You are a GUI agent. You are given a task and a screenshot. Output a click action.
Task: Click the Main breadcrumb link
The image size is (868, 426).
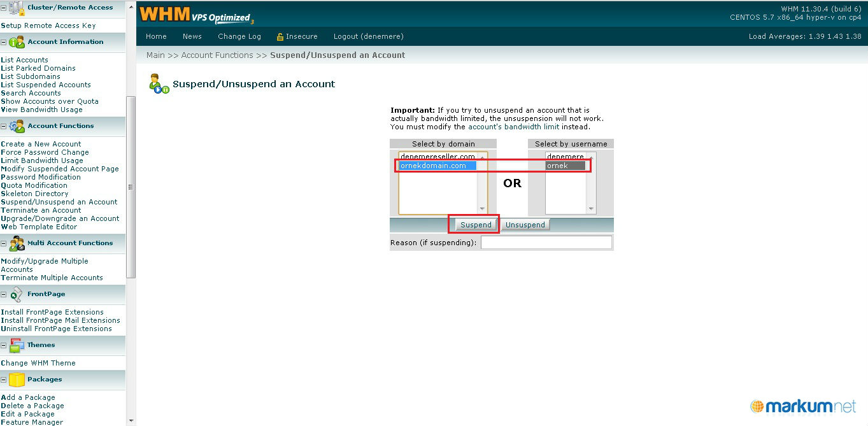pyautogui.click(x=155, y=55)
